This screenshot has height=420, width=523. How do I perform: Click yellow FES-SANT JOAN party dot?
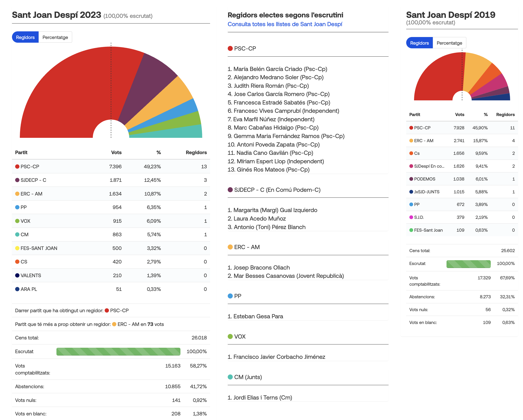(x=17, y=248)
